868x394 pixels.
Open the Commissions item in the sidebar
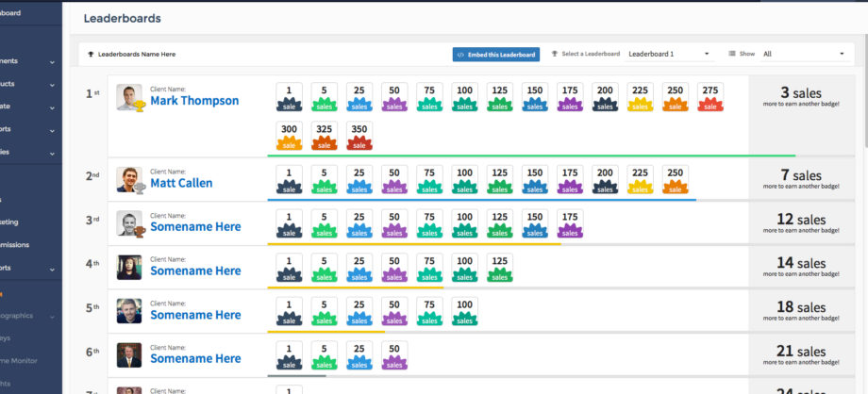tap(26, 245)
